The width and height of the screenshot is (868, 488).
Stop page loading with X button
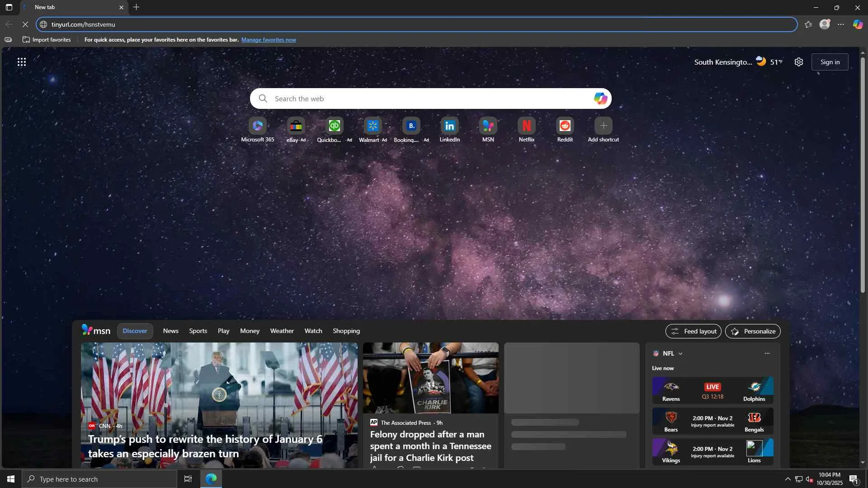25,24
